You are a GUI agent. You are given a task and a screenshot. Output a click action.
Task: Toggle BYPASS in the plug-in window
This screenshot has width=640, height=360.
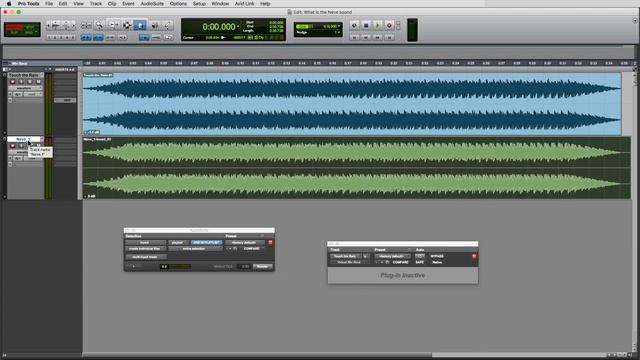437,256
